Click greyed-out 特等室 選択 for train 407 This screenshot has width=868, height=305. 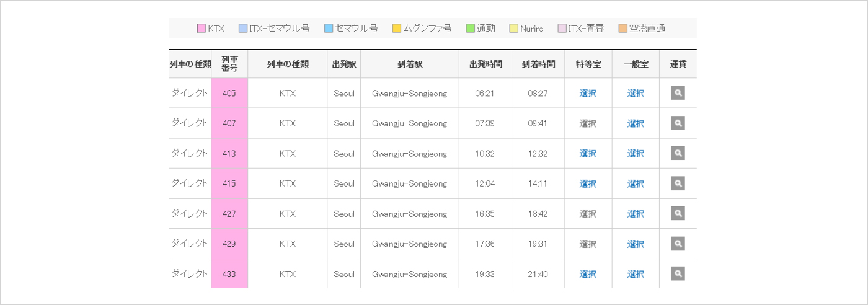click(588, 123)
